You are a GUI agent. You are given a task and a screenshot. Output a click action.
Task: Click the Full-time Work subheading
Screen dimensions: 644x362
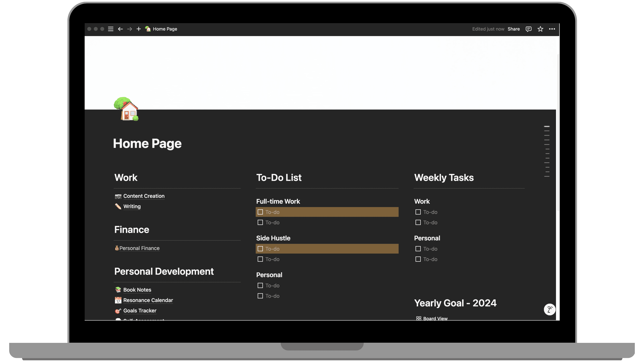click(278, 201)
